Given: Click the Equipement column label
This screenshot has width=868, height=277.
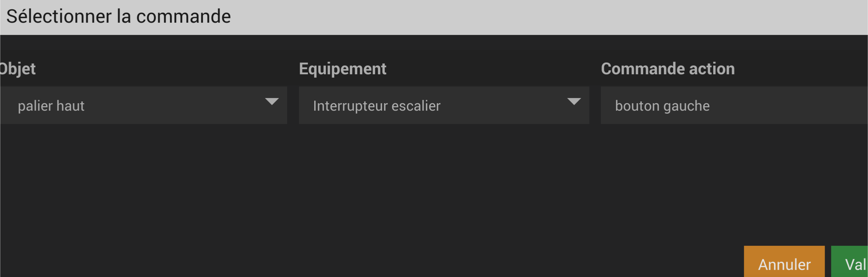Looking at the screenshot, I should coord(342,69).
